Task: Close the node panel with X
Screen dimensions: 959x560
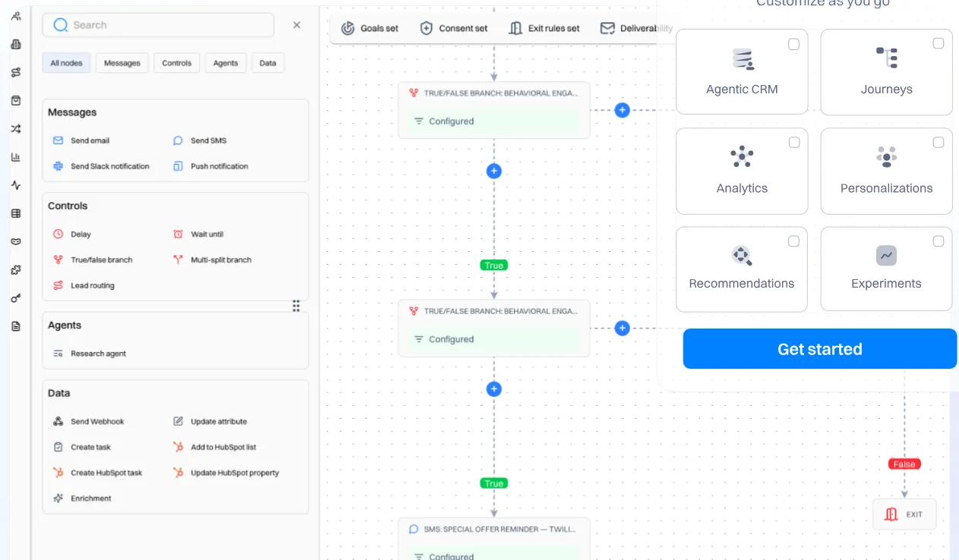Action: 297,25
